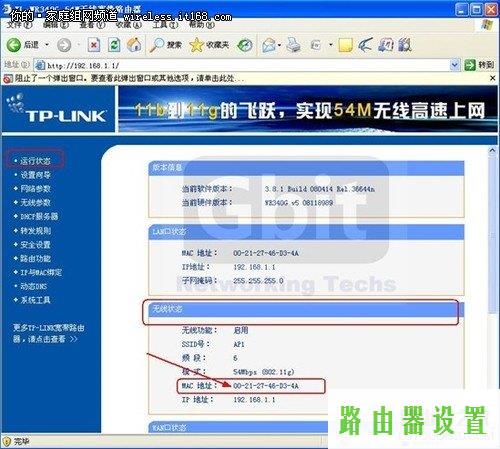Open 设置向导 in router sidebar

click(x=35, y=175)
